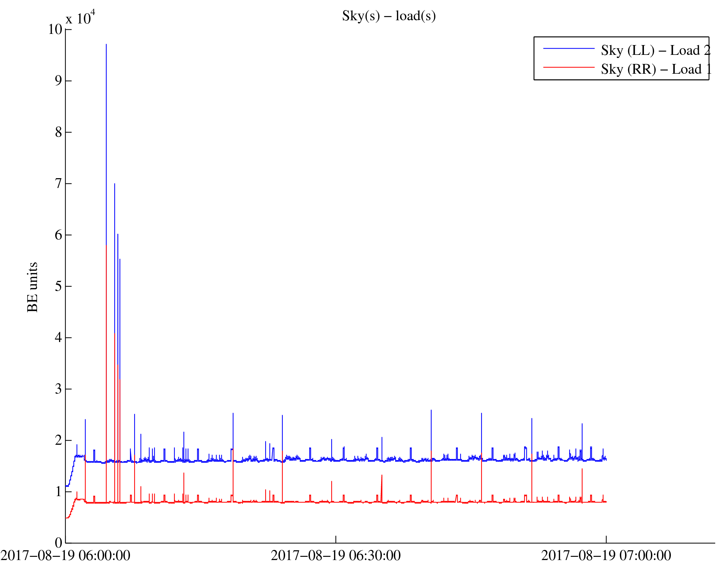
Task: Click the y-axis tick label "9"
Action: [58, 81]
